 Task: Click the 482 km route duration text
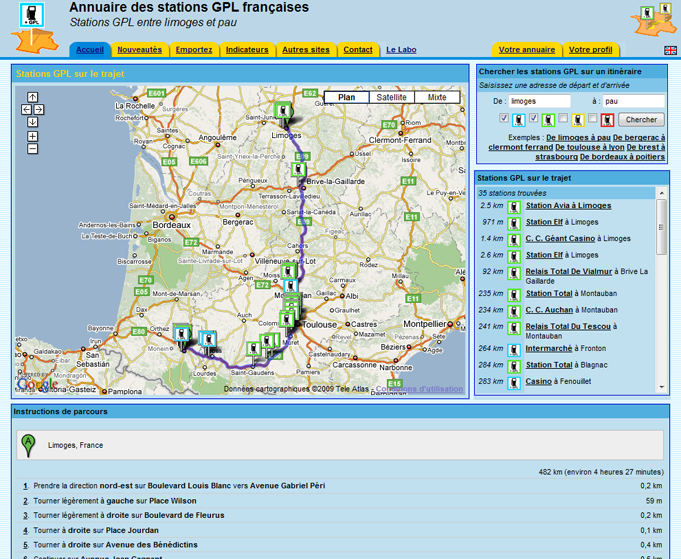point(601,472)
